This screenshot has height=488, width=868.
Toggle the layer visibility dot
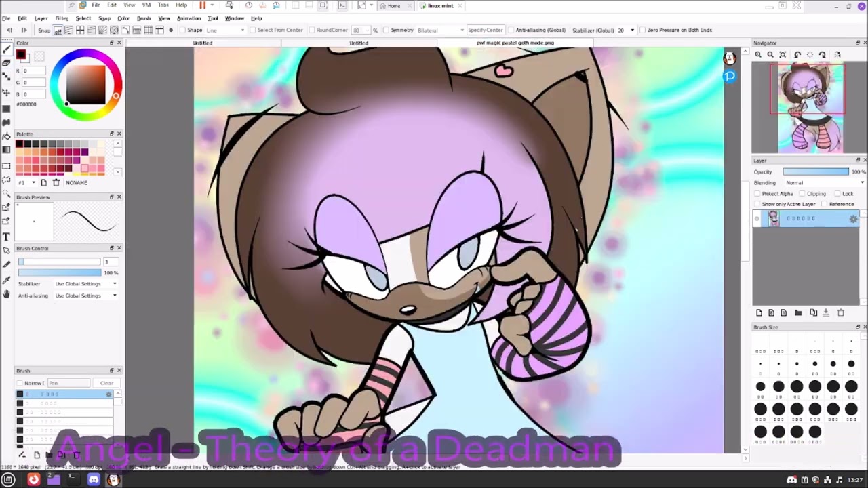[757, 218]
